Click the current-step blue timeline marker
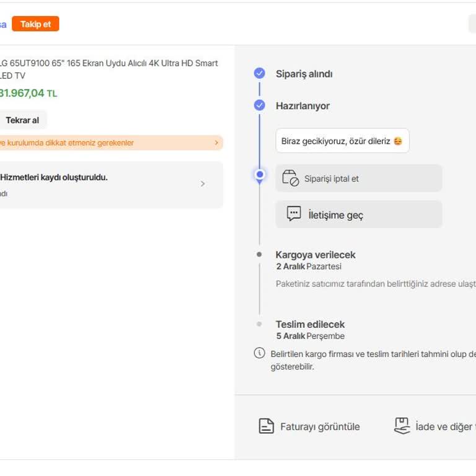Screen dimensions: 476x476 [x=260, y=175]
